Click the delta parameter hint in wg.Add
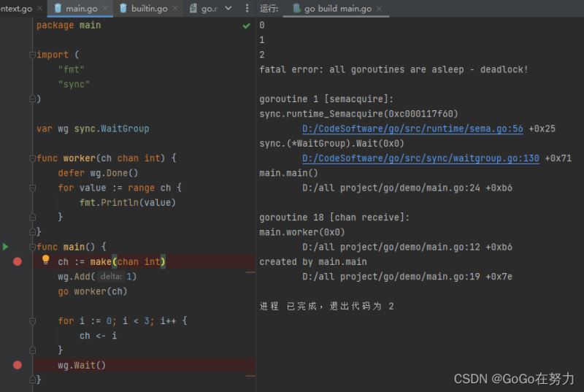 111,277
